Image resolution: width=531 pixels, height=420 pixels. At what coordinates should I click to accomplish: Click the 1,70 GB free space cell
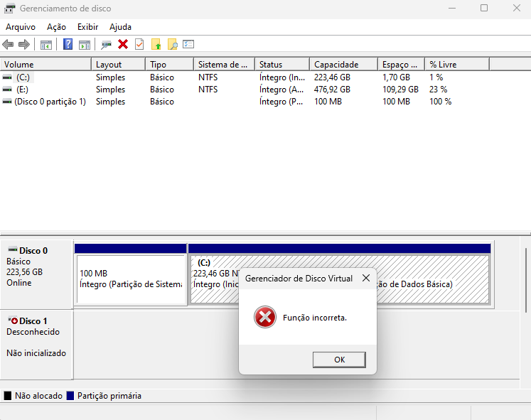[x=396, y=77]
